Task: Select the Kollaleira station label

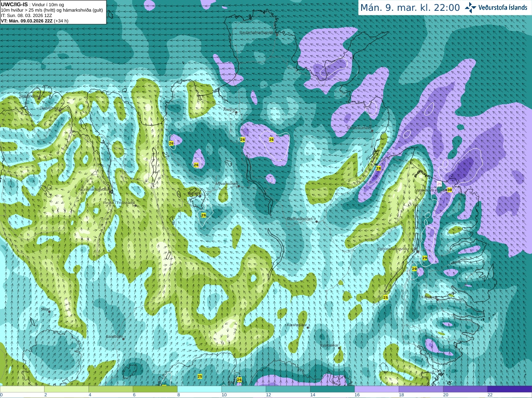Action: tap(429, 297)
